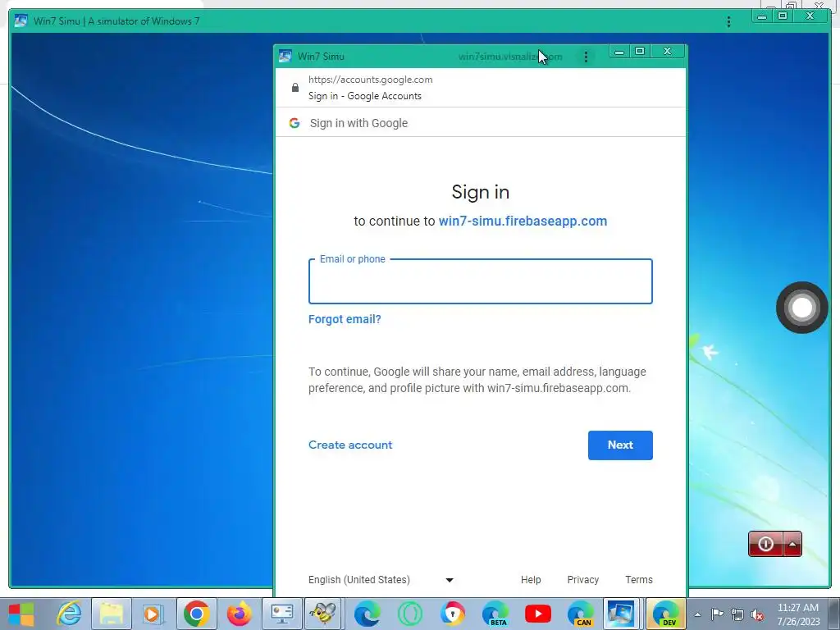Launch Edge Canary from taskbar
Image resolution: width=840 pixels, height=630 pixels.
tap(581, 614)
